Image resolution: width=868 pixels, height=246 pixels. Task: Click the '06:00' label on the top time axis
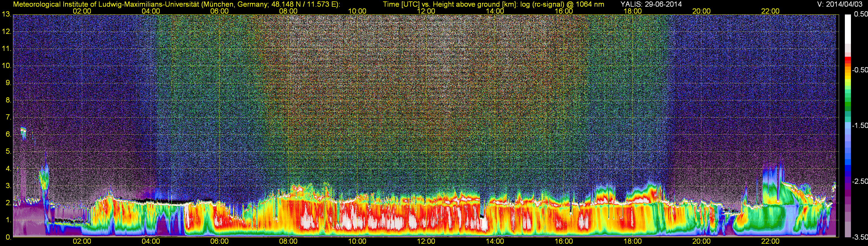coord(219,11)
